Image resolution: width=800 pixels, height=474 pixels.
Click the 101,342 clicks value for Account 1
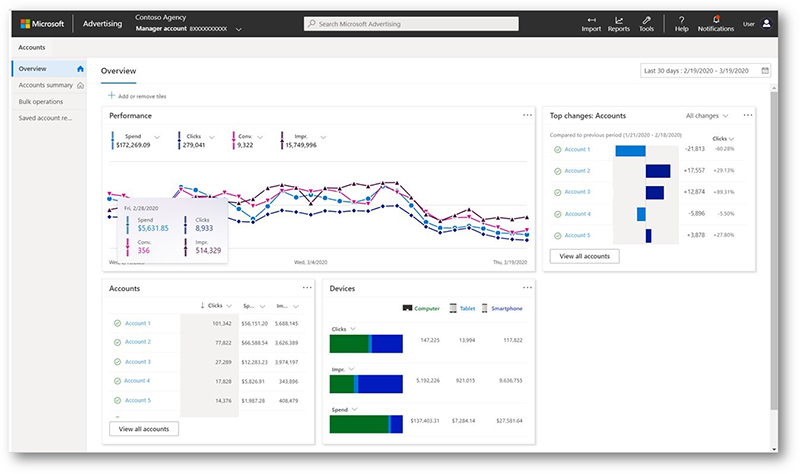(221, 323)
